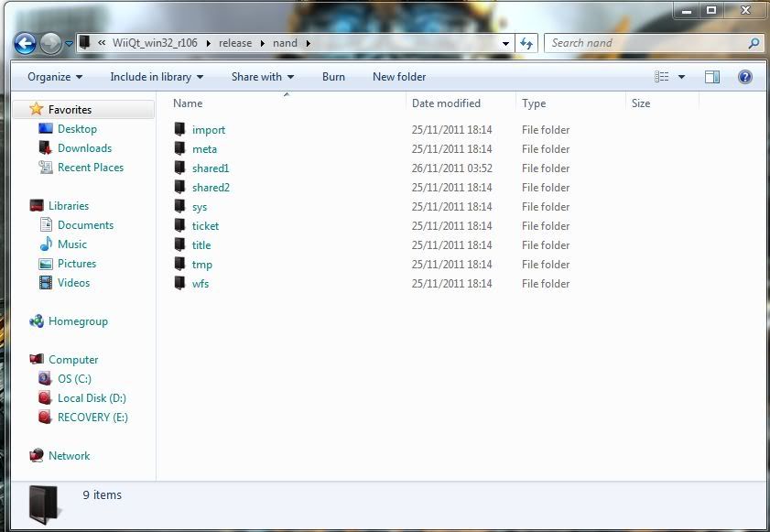Click the Help question mark icon
Screen dimensions: 770x532
pyautogui.click(x=744, y=77)
